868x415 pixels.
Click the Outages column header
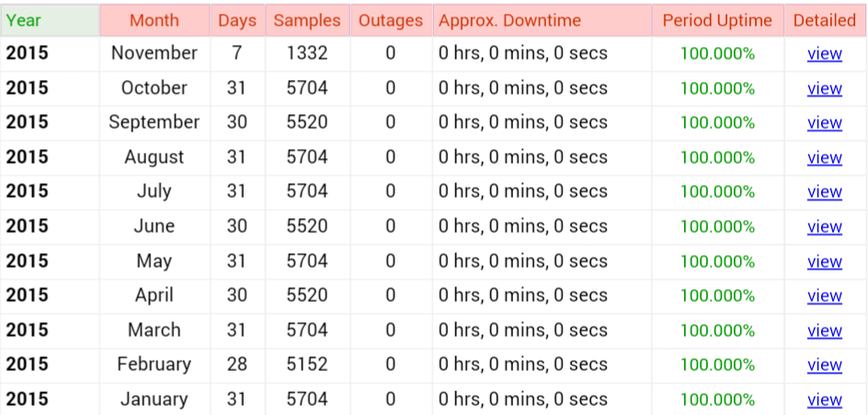391,20
